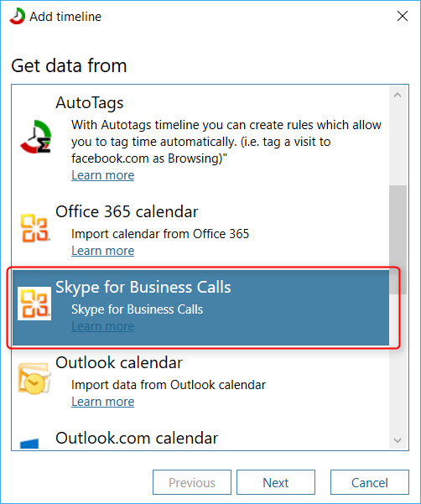Click the AutoTags clock icon
The image size is (421, 504).
(36, 137)
